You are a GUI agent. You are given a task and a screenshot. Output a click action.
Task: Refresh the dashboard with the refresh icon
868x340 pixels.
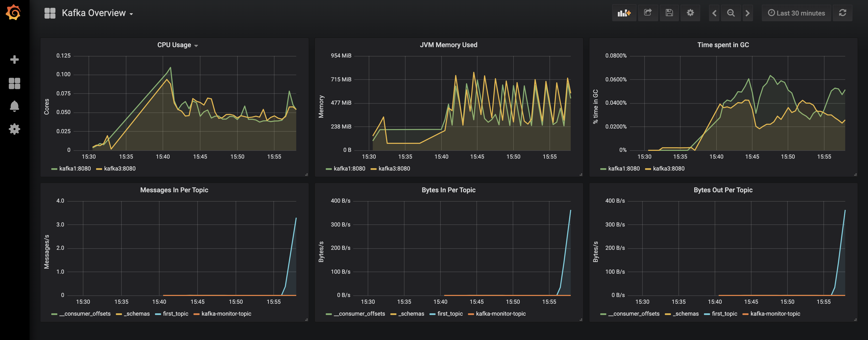(842, 13)
